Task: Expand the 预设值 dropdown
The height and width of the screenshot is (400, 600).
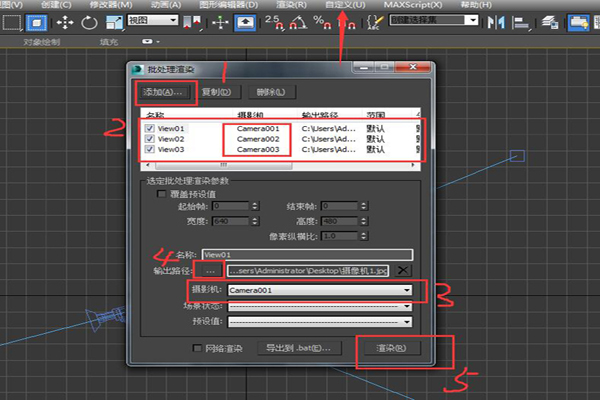Action: pos(320,322)
